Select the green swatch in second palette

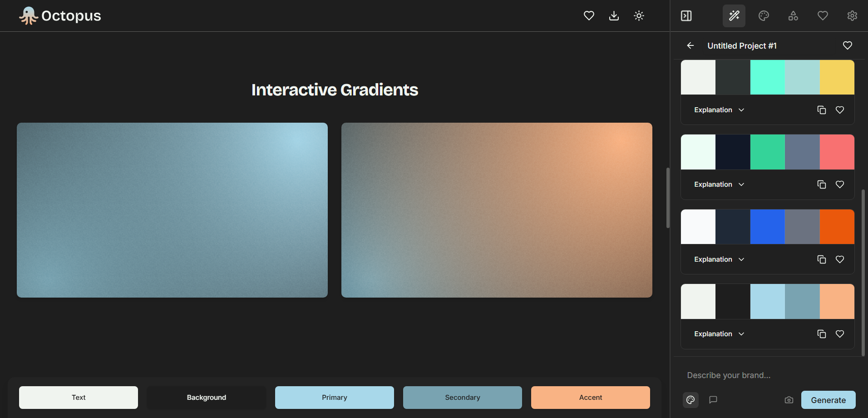(x=768, y=152)
